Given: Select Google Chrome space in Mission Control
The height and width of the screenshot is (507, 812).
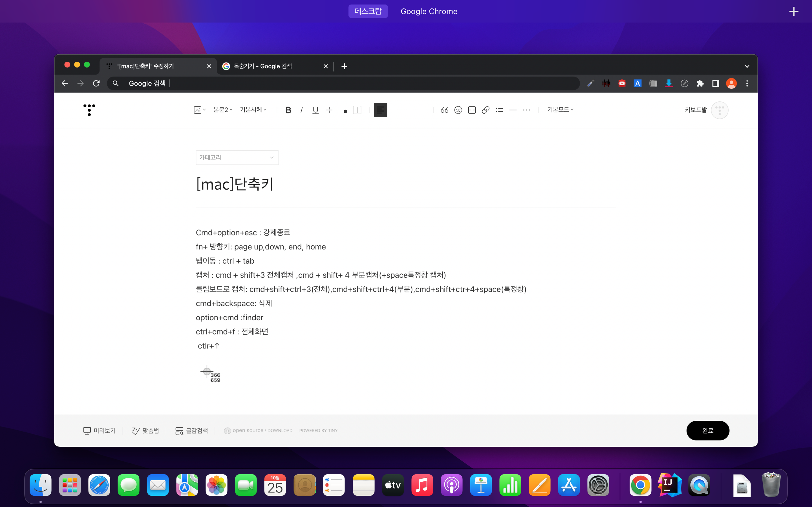Looking at the screenshot, I should click(429, 11).
